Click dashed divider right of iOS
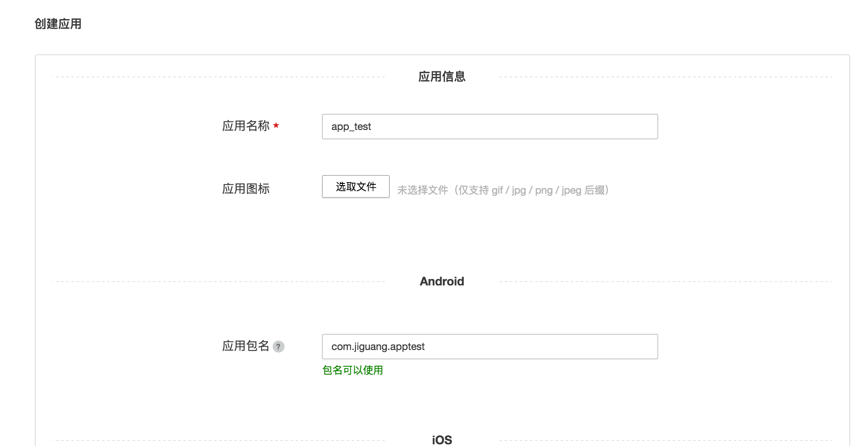The width and height of the screenshot is (868, 446). (x=665, y=440)
